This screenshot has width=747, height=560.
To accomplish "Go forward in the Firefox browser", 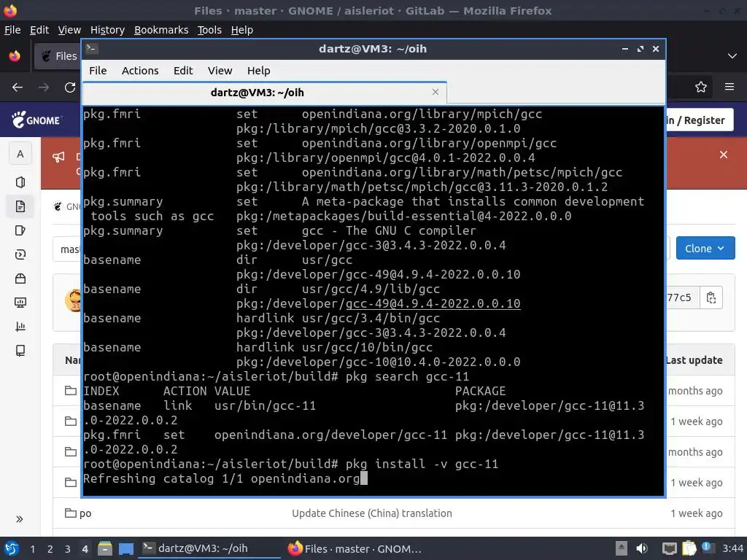I will click(x=44, y=87).
